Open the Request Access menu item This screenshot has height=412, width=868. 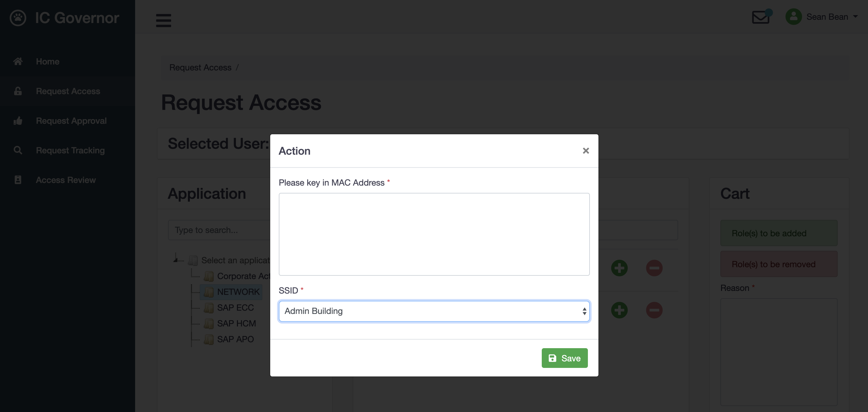68,91
